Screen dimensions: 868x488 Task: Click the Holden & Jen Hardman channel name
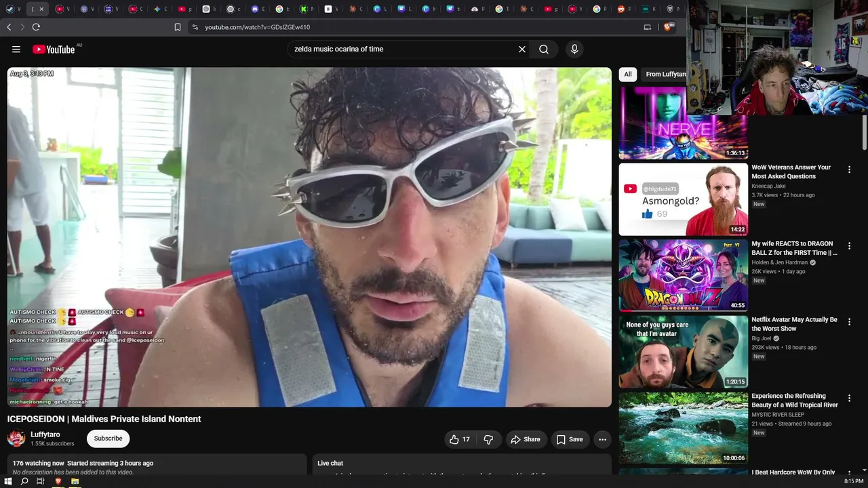click(779, 262)
